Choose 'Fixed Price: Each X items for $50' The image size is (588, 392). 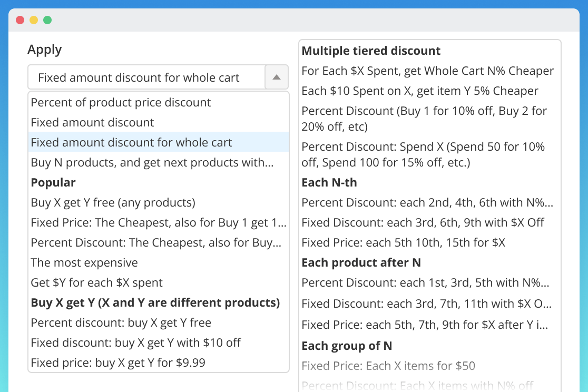[388, 366]
